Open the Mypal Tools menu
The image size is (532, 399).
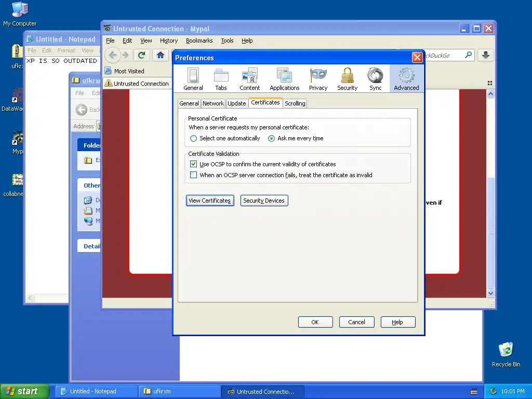click(x=227, y=41)
